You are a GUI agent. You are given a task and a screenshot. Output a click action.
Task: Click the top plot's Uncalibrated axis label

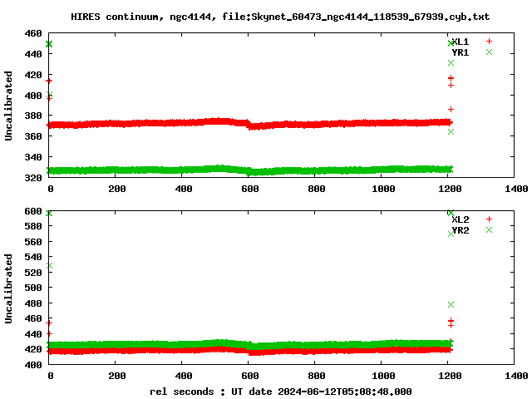(8, 106)
